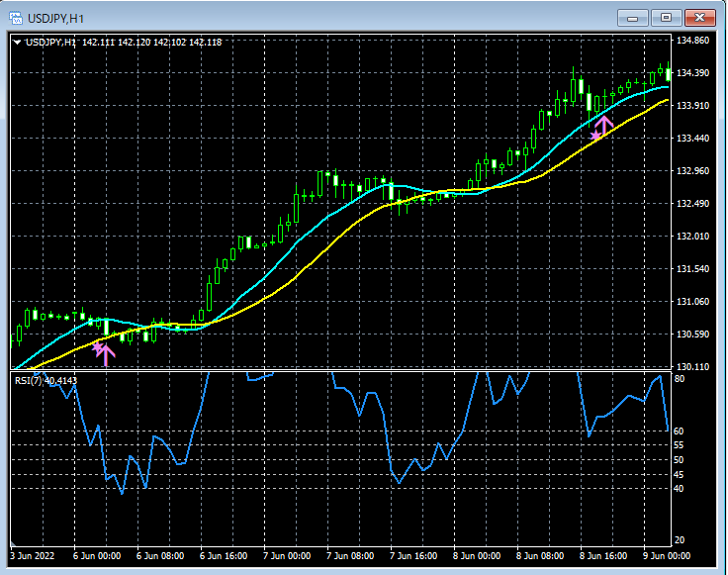Click the RSI 45 level label
Screen dimensions: 728x575
point(679,474)
